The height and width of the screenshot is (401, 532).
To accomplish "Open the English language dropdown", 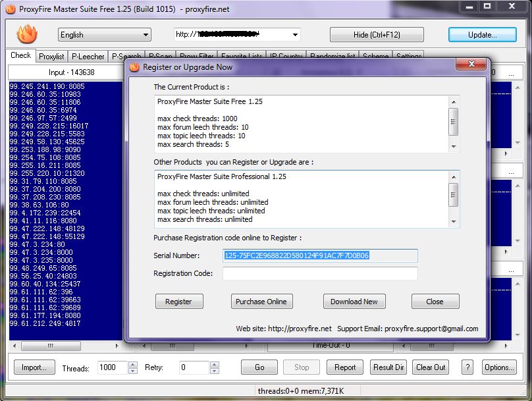I will click(105, 35).
